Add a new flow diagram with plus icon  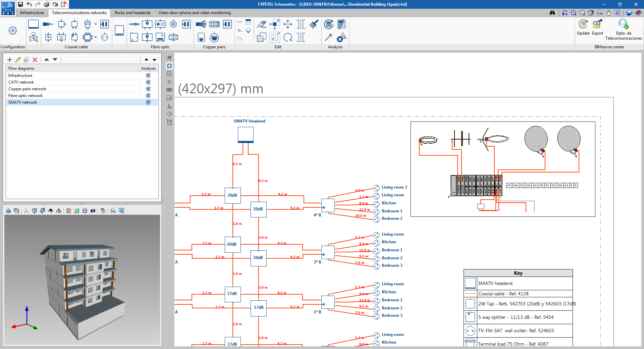click(x=10, y=60)
